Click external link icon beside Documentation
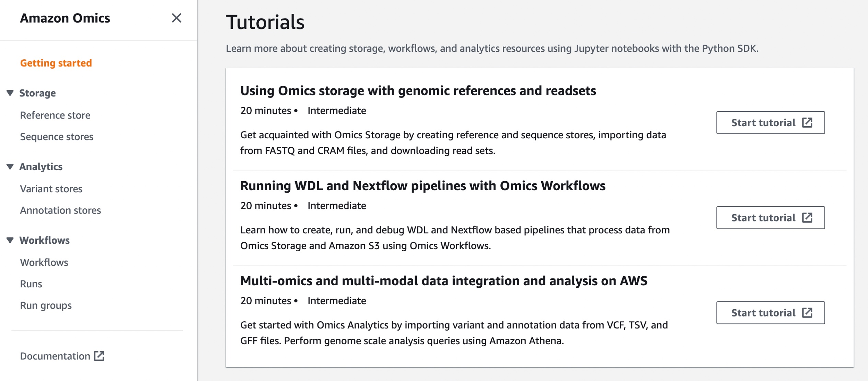 [99, 356]
